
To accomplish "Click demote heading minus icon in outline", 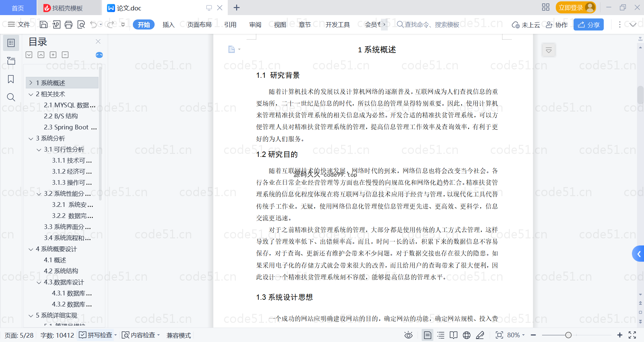I will coord(65,55).
